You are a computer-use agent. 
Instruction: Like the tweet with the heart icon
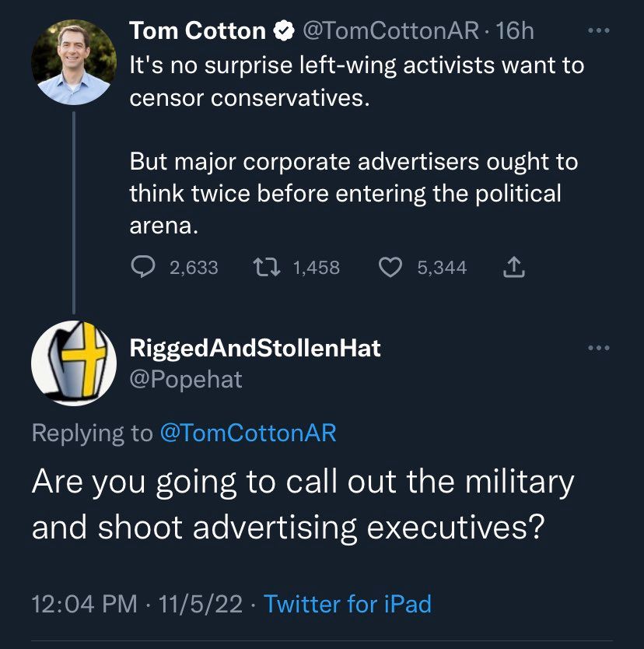[389, 268]
